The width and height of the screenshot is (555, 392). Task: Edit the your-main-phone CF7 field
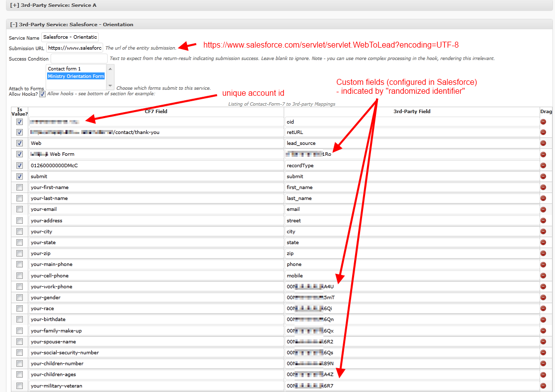pos(156,264)
